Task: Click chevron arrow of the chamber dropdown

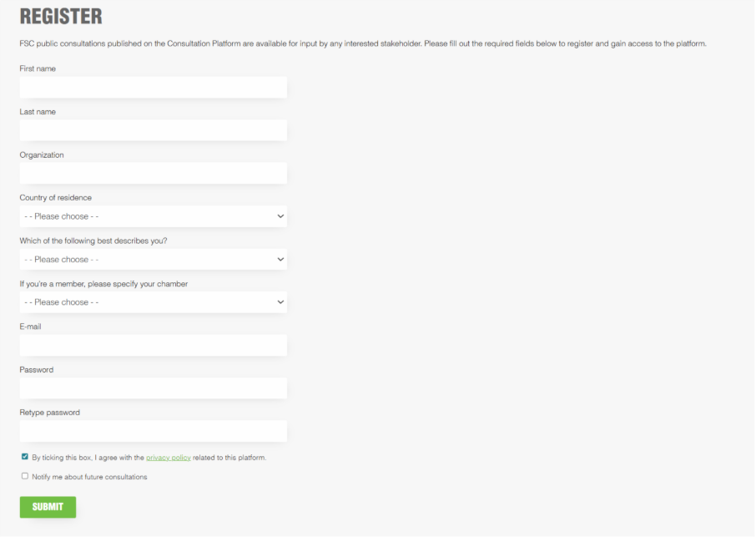Action: pyautogui.click(x=280, y=302)
